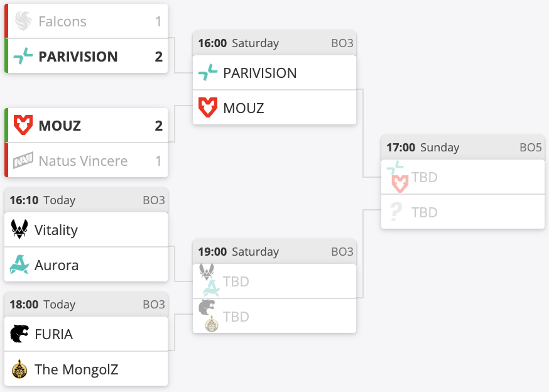Click the MOUZ logo in the quarterfinal result
Viewport: 549px width, 392px height.
(x=23, y=126)
